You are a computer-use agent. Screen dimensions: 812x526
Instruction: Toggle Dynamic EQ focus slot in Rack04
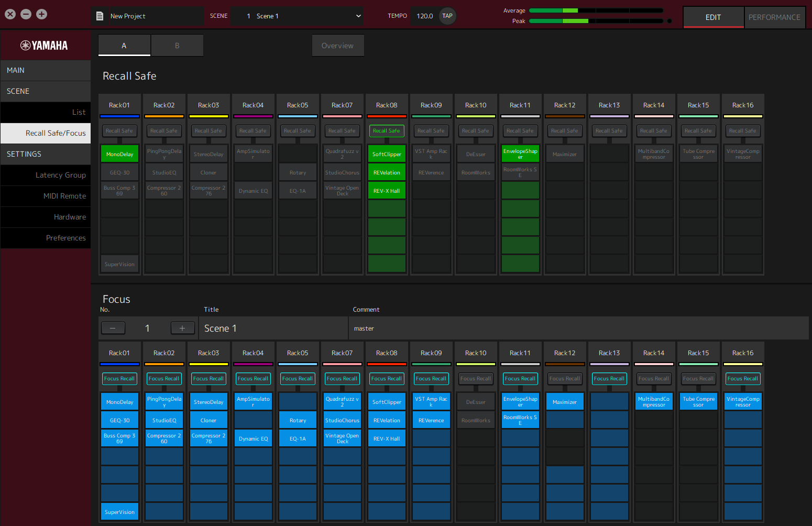[253, 439]
